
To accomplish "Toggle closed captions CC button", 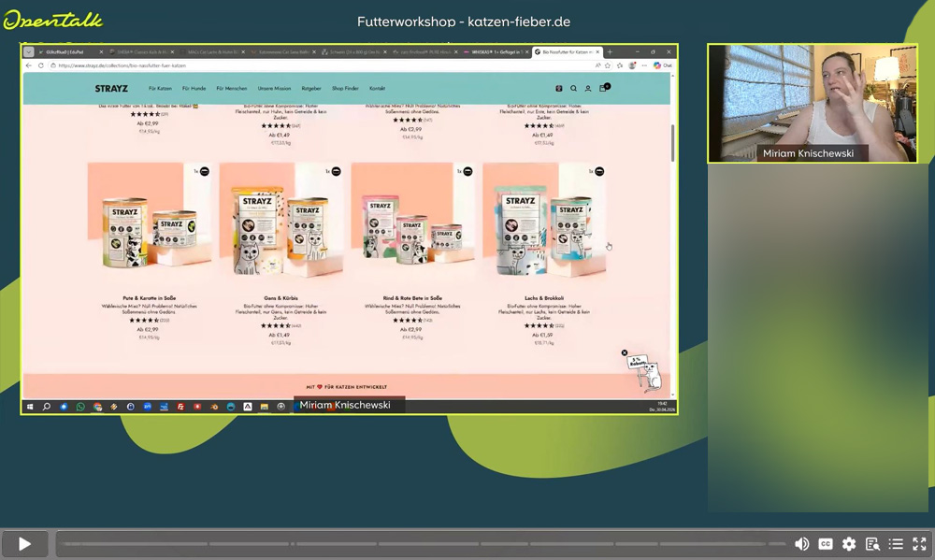I will pos(826,544).
